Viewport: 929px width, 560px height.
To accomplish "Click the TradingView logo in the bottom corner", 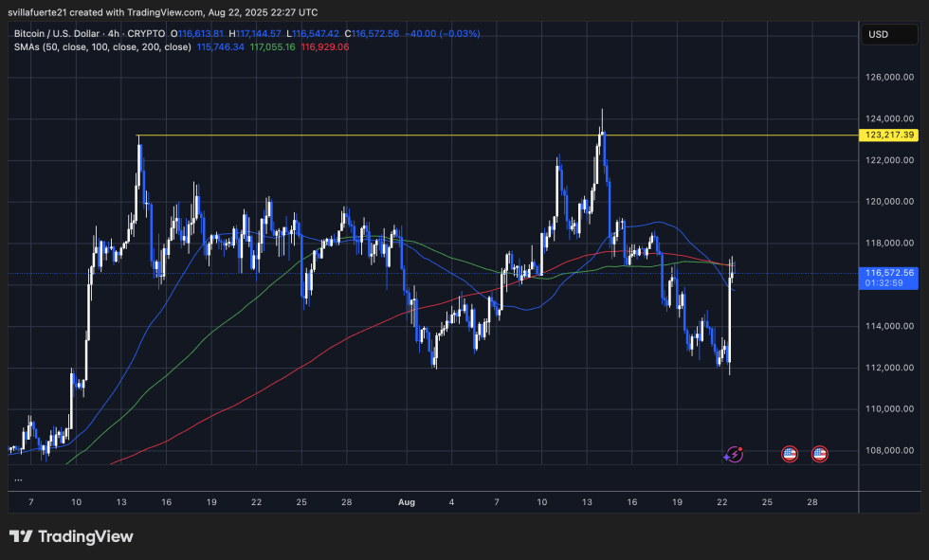I will pos(71,535).
